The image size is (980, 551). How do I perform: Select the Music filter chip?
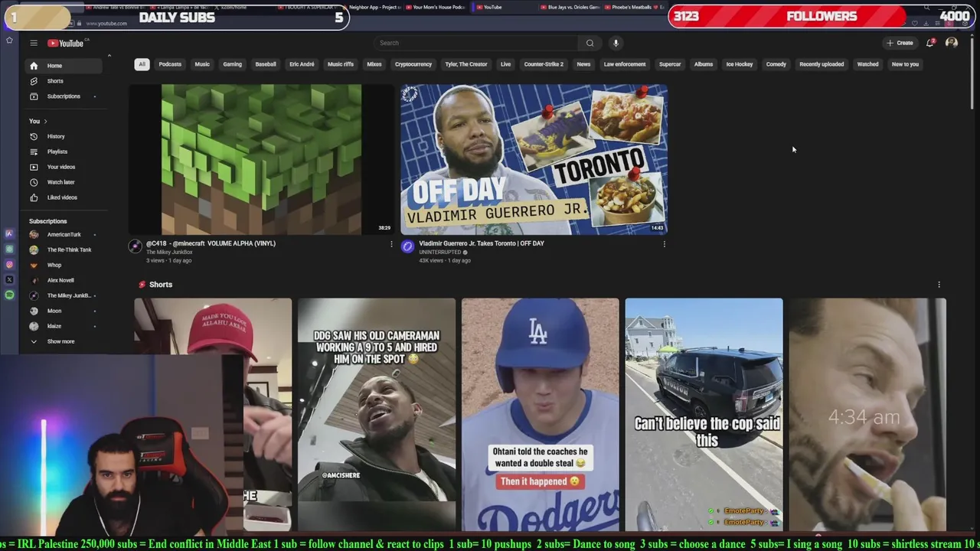pos(202,64)
